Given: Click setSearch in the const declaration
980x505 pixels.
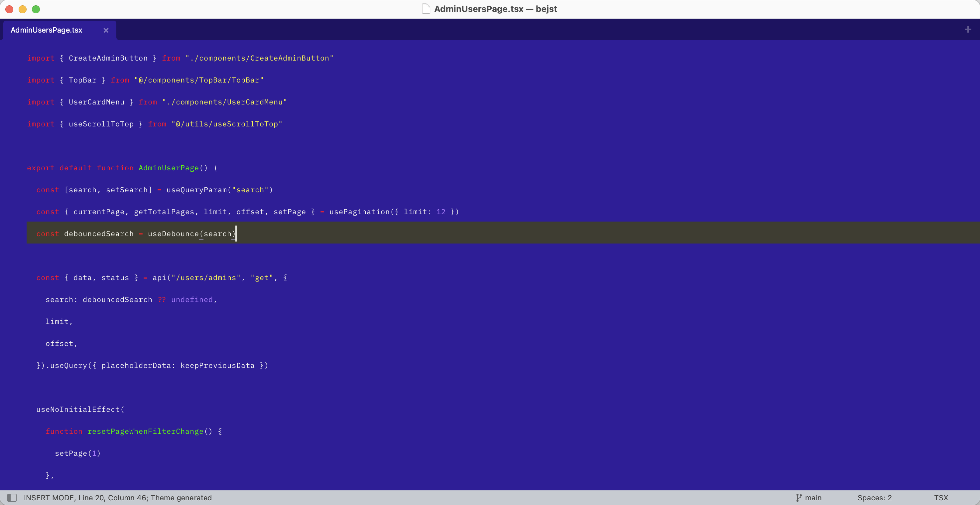Looking at the screenshot, I should [126, 190].
